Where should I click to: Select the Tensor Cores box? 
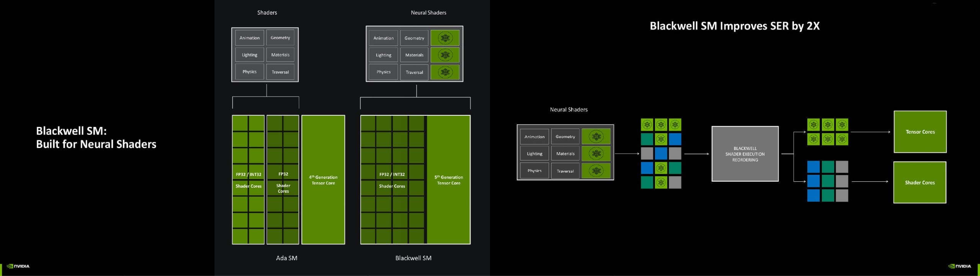point(920,132)
